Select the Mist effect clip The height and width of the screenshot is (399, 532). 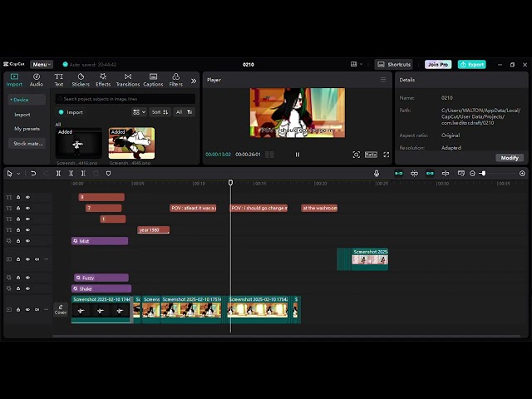(100, 241)
